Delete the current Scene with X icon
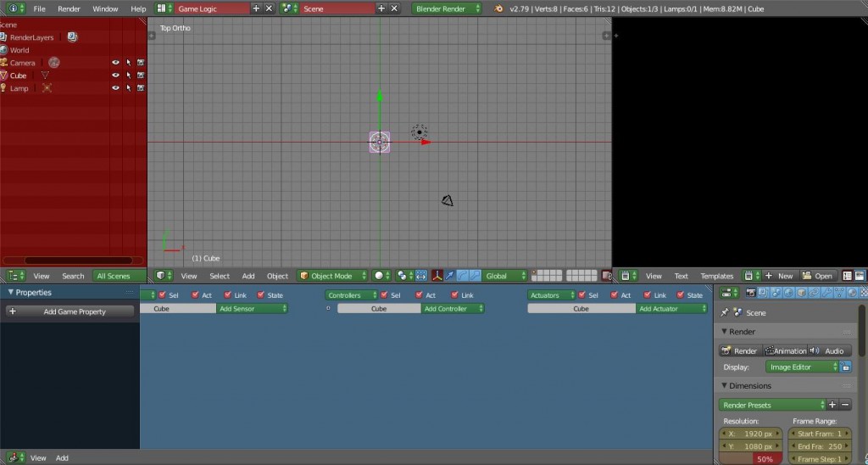This screenshot has height=465, width=868. pos(394,8)
